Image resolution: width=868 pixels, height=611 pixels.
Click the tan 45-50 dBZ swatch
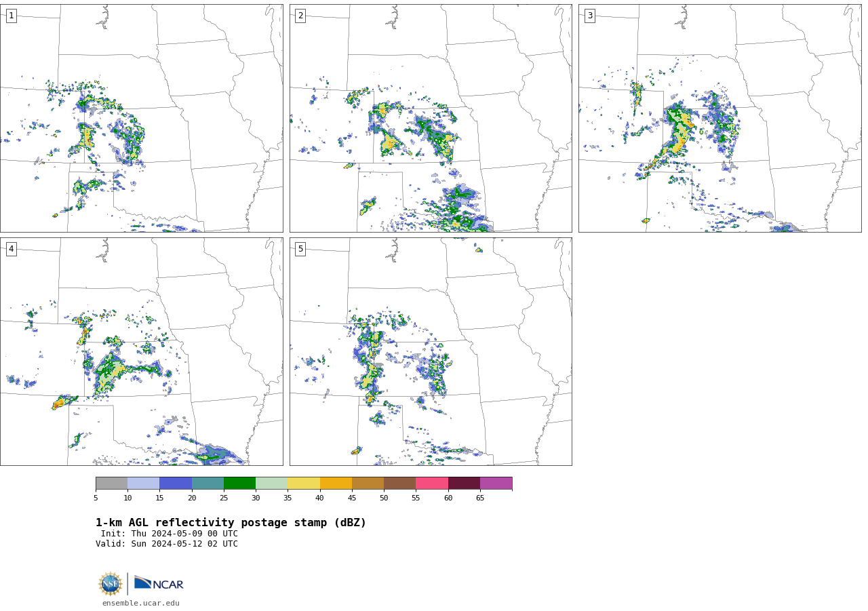pos(368,483)
